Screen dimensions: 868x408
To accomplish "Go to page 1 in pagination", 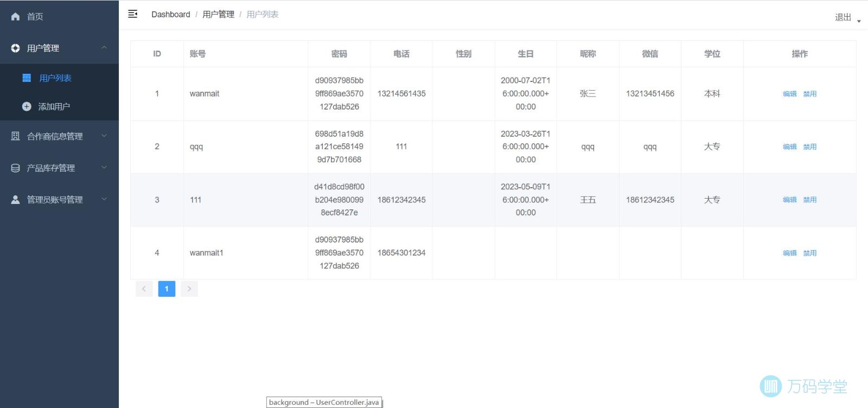I will (167, 289).
